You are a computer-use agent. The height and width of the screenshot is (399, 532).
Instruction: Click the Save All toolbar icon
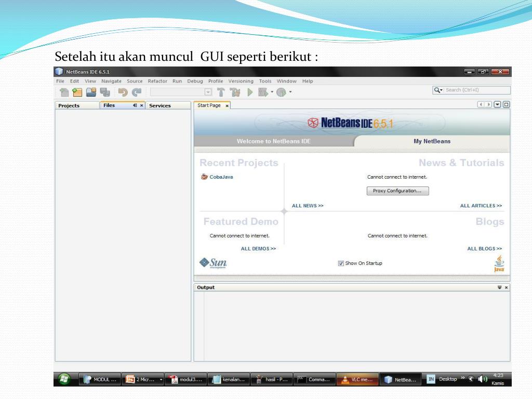(105, 92)
